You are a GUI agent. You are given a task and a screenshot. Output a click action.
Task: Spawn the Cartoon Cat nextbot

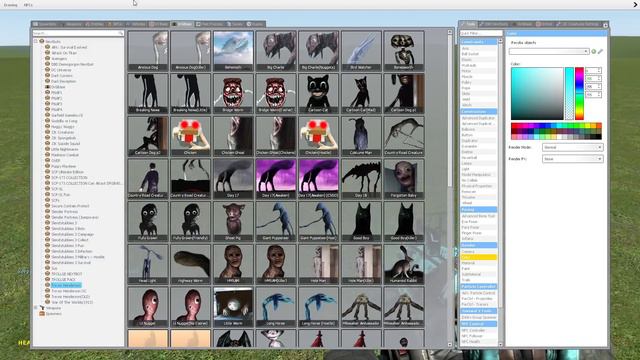(318, 93)
